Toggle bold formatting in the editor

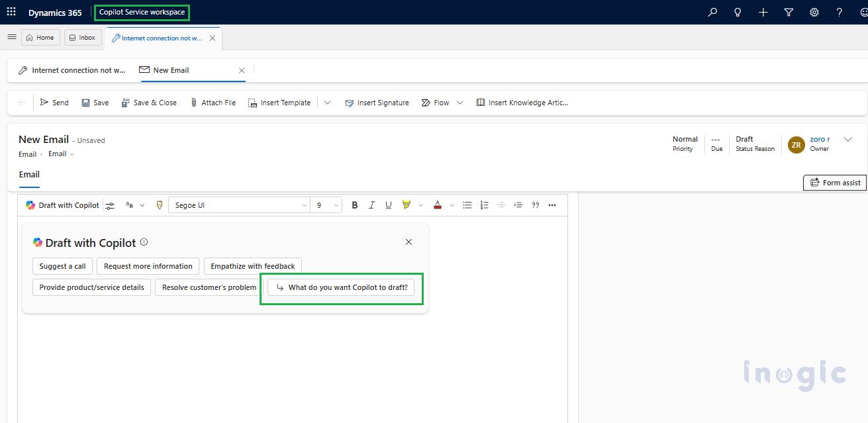354,205
